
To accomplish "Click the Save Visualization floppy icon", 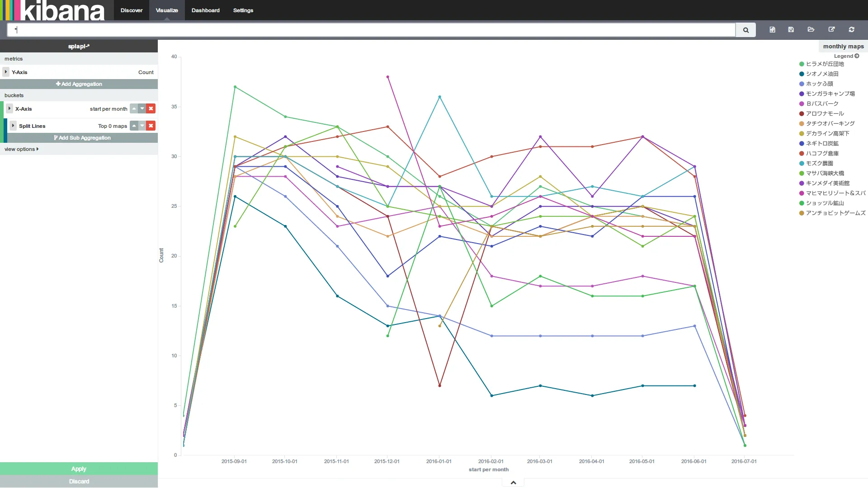I will click(791, 29).
